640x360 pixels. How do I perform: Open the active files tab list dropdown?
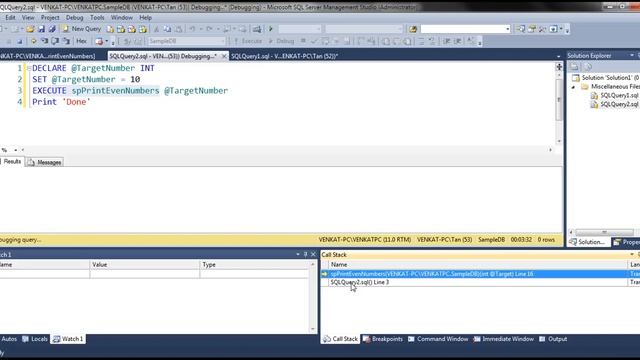pos(558,56)
